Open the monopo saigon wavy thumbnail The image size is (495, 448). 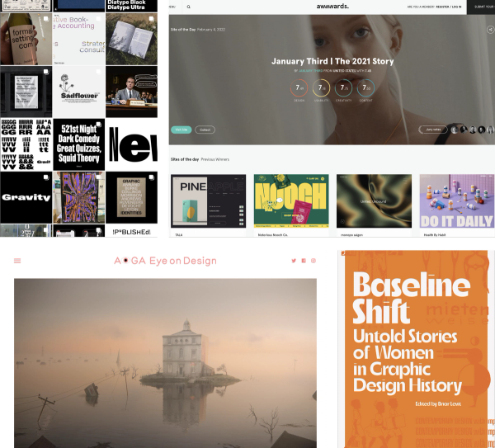(374, 200)
